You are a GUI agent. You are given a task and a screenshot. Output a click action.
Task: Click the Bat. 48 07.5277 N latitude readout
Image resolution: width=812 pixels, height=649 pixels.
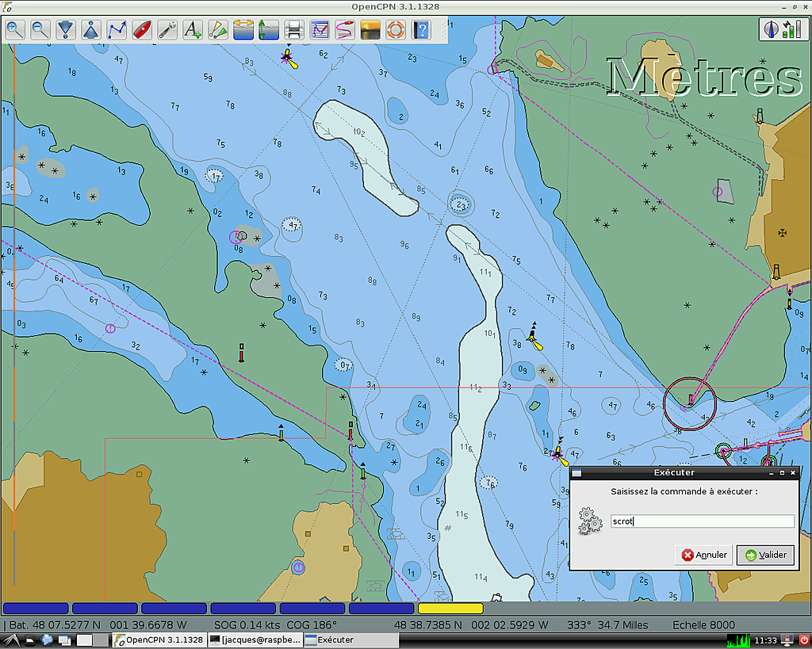[55, 625]
